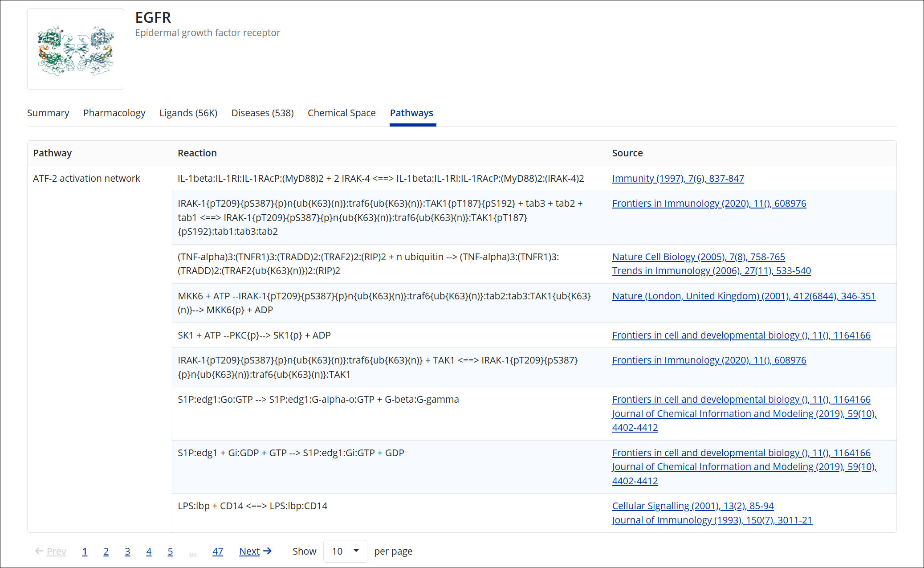Open Frontiers in cell biology link for SK1 reaction
Viewport: 924px width, 568px height.
[741, 335]
